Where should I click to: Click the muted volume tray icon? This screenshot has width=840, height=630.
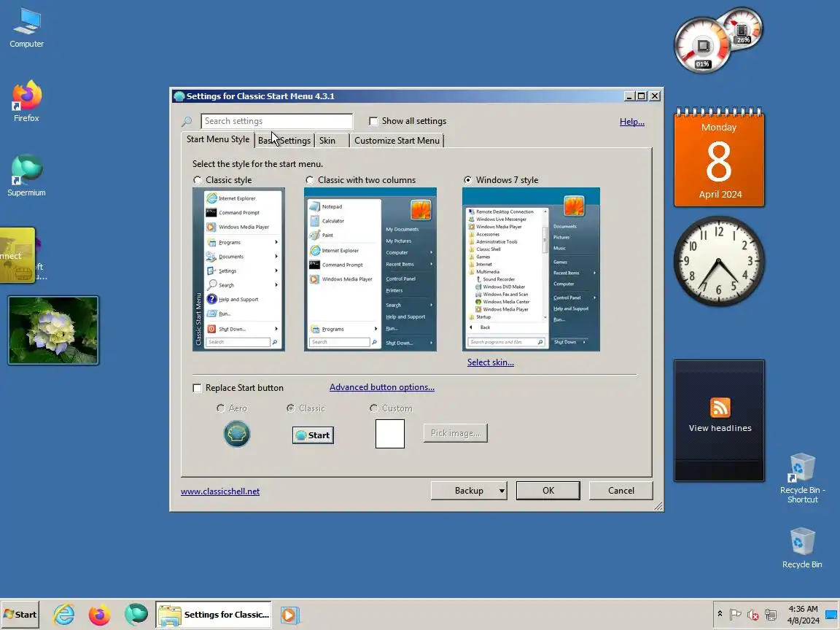click(752, 615)
